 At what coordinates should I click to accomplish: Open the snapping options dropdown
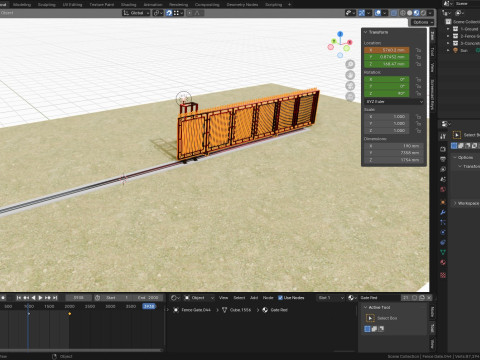coord(178,13)
